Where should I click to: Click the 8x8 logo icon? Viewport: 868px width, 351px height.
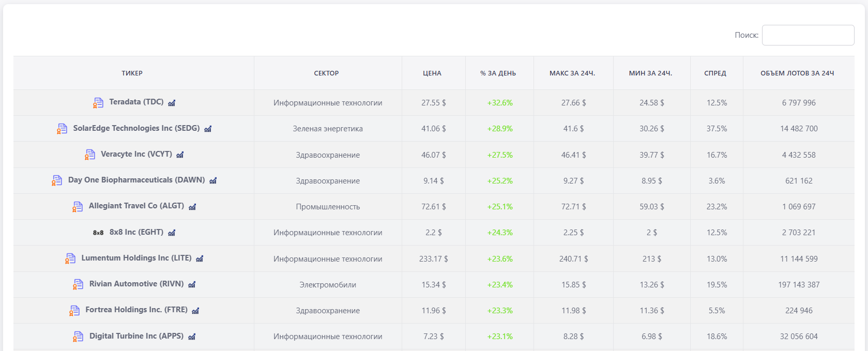98,233
